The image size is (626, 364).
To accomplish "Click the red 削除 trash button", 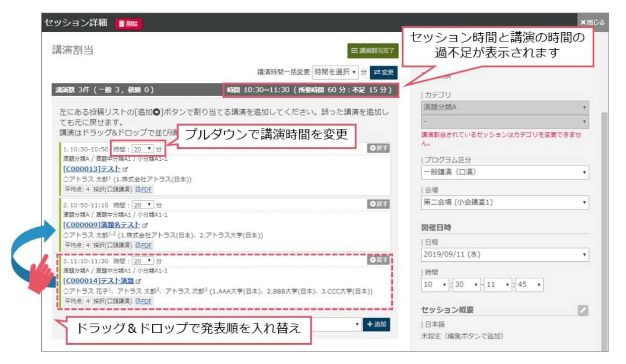I will pos(128,23).
